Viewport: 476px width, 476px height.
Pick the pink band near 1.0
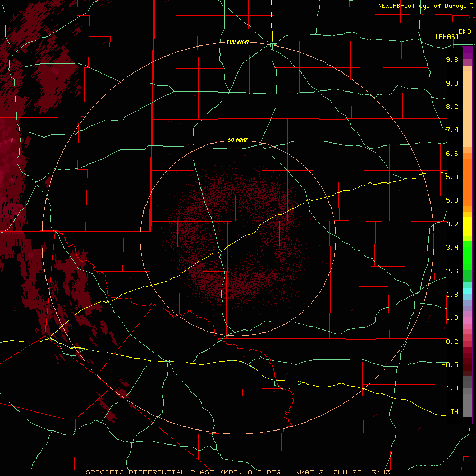pyautogui.click(x=467, y=321)
